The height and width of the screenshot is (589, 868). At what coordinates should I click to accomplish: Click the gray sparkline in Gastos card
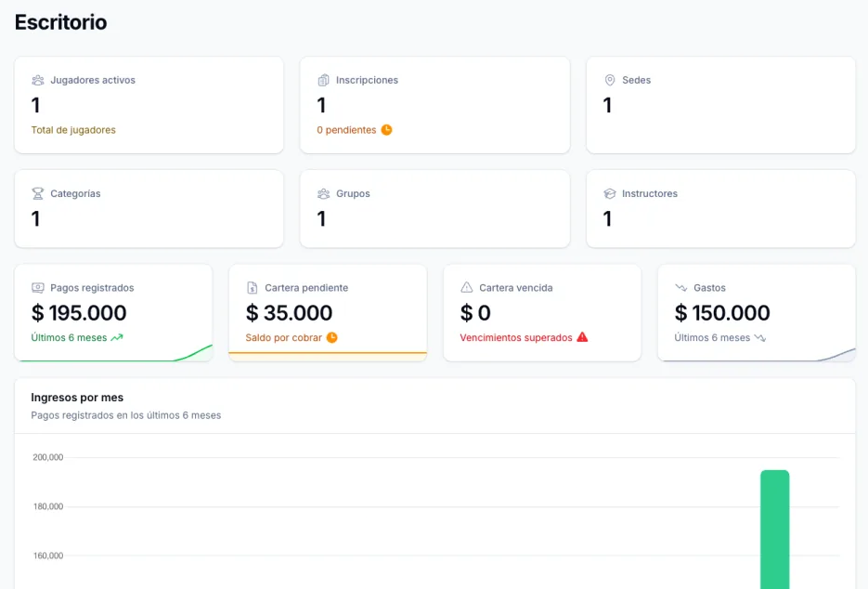pyautogui.click(x=757, y=355)
